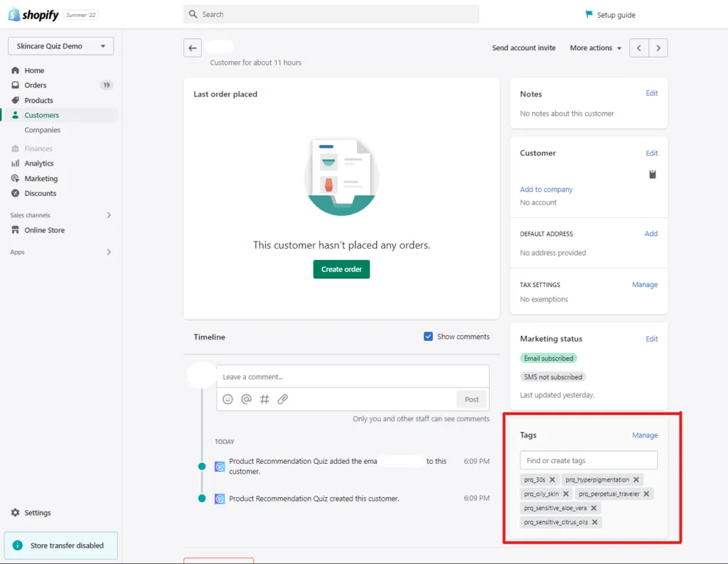
Task: Click the Online Store shop icon
Action: [x=16, y=230]
